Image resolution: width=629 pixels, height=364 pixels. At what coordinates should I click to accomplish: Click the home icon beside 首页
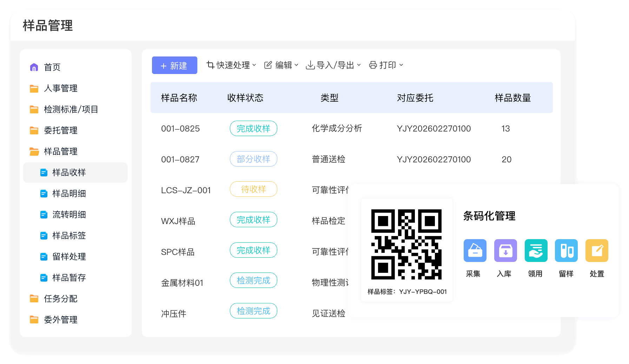tap(34, 67)
